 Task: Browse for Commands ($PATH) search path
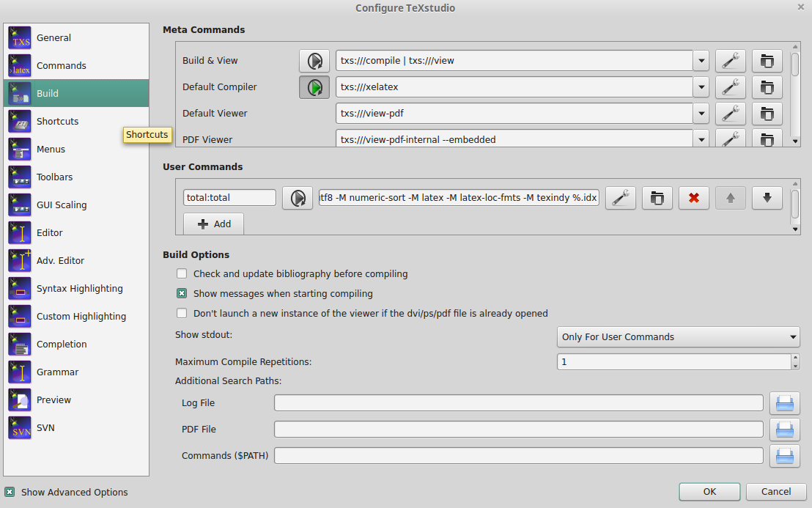tap(785, 456)
